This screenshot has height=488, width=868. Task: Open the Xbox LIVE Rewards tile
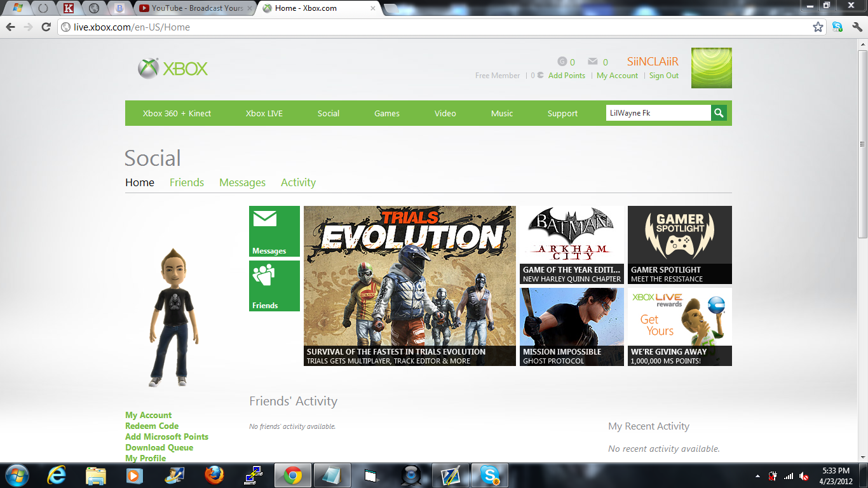coord(680,327)
